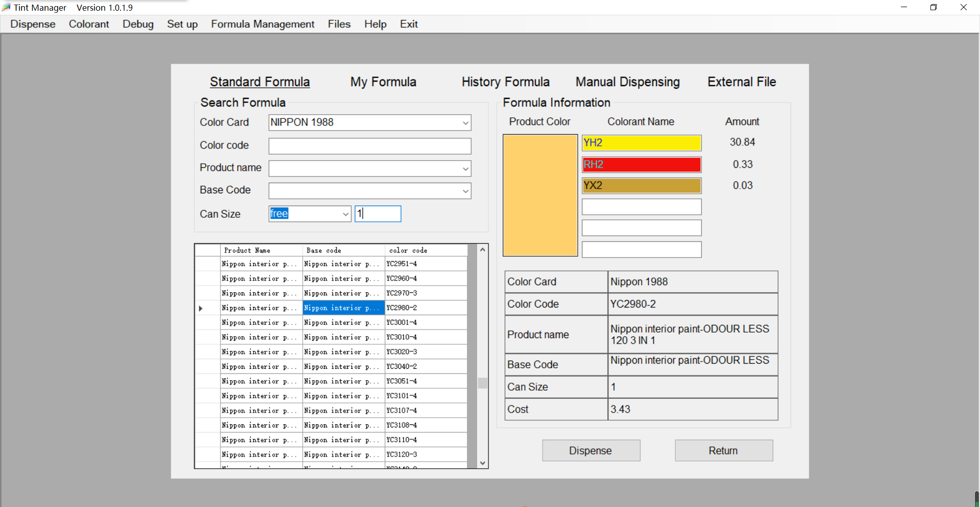Screen dimensions: 980x507
Task: Select row with color code YC3120-3
Action: point(331,454)
